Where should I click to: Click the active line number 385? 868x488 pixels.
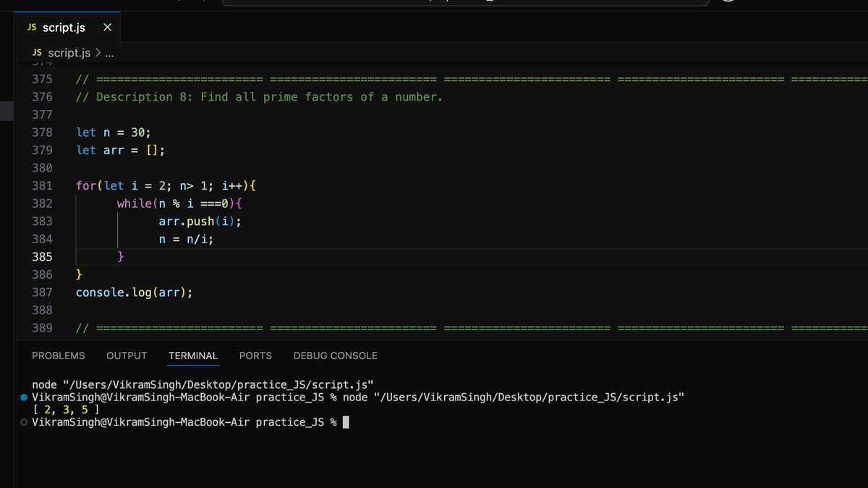click(43, 256)
